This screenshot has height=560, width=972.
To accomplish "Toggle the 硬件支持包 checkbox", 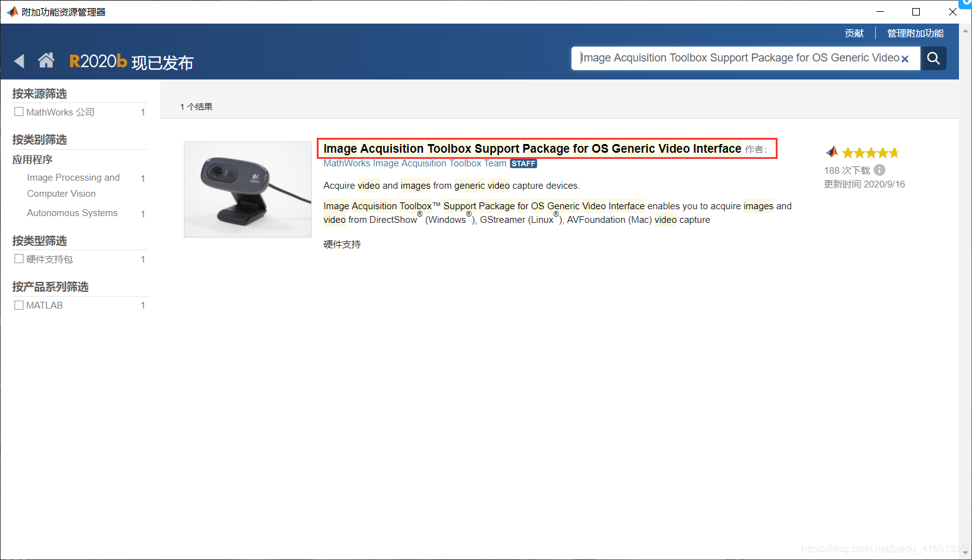I will pos(19,259).
